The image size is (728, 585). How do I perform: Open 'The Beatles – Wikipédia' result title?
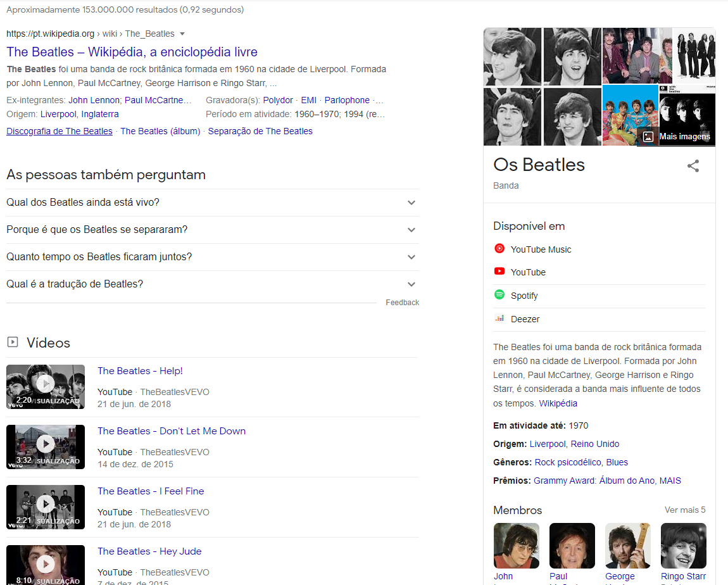132,52
